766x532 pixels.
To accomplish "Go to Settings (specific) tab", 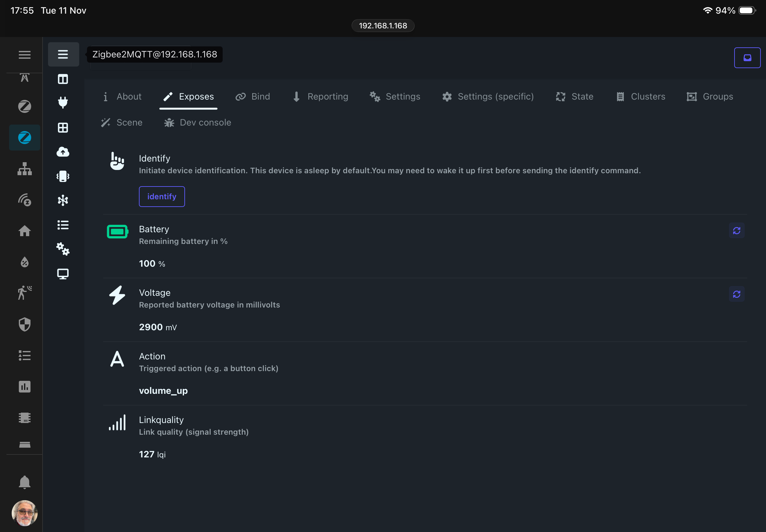I will pos(488,97).
